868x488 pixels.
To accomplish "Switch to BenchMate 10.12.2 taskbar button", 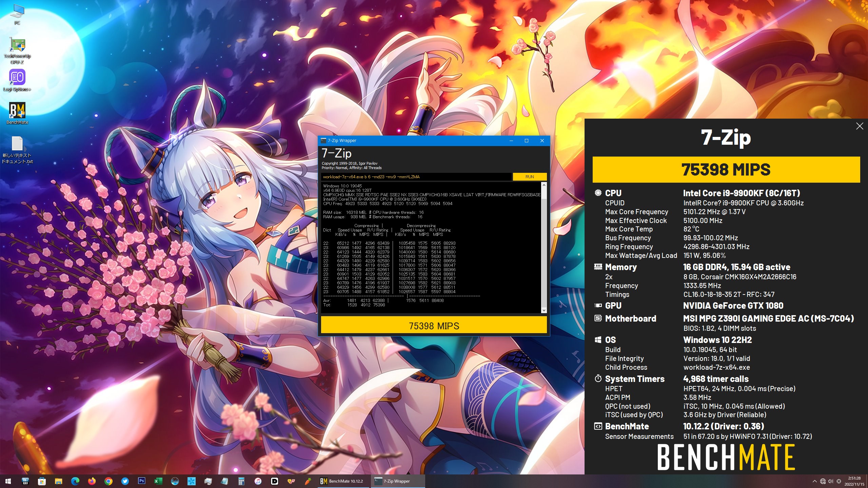I will (343, 481).
